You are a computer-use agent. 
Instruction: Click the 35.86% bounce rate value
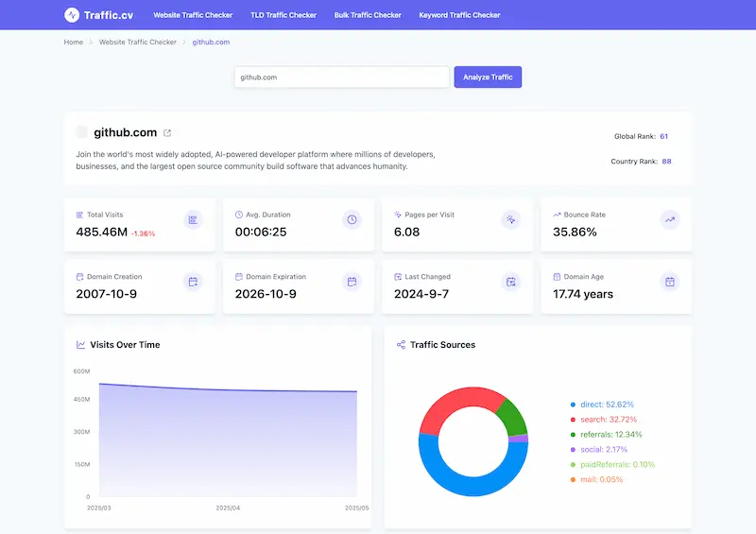pyautogui.click(x=575, y=232)
